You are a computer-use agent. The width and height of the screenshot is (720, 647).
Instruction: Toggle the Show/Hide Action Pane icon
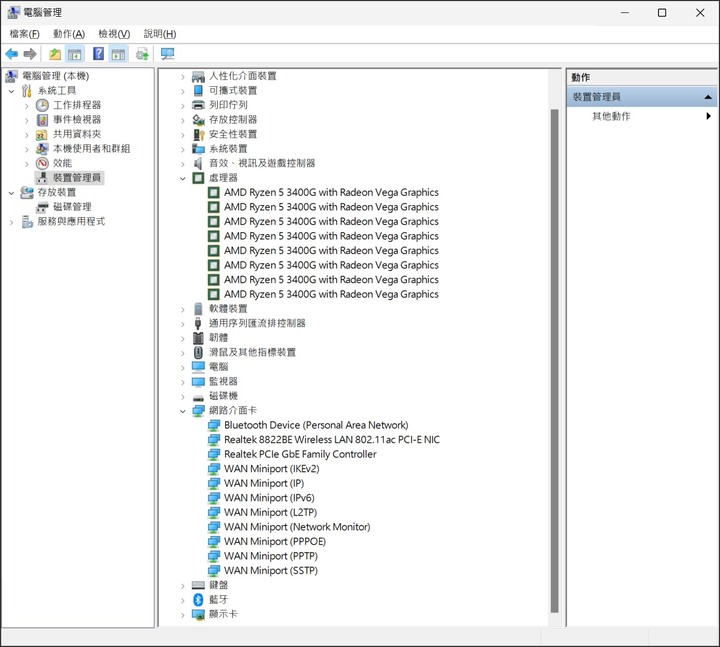(x=118, y=54)
